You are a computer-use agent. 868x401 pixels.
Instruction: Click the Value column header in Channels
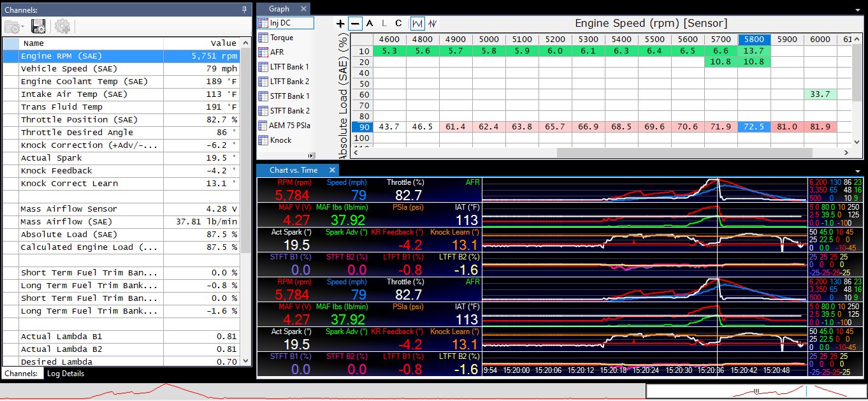pyautogui.click(x=203, y=43)
